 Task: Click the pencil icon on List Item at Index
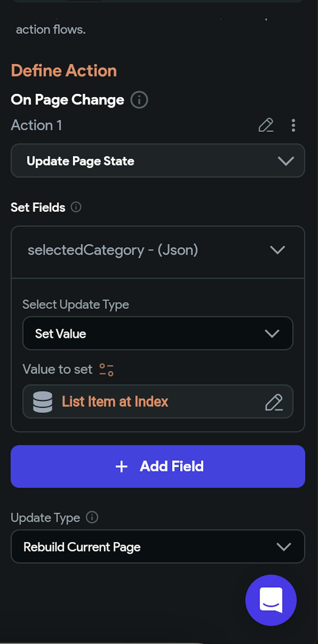point(274,402)
